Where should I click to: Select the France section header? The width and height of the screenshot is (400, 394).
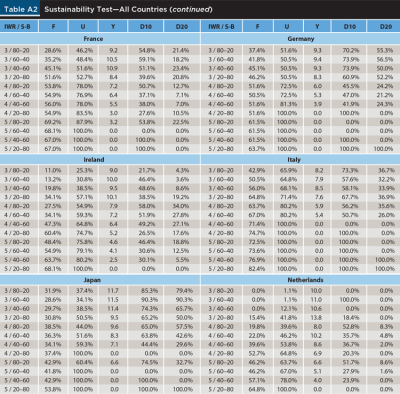point(93,39)
